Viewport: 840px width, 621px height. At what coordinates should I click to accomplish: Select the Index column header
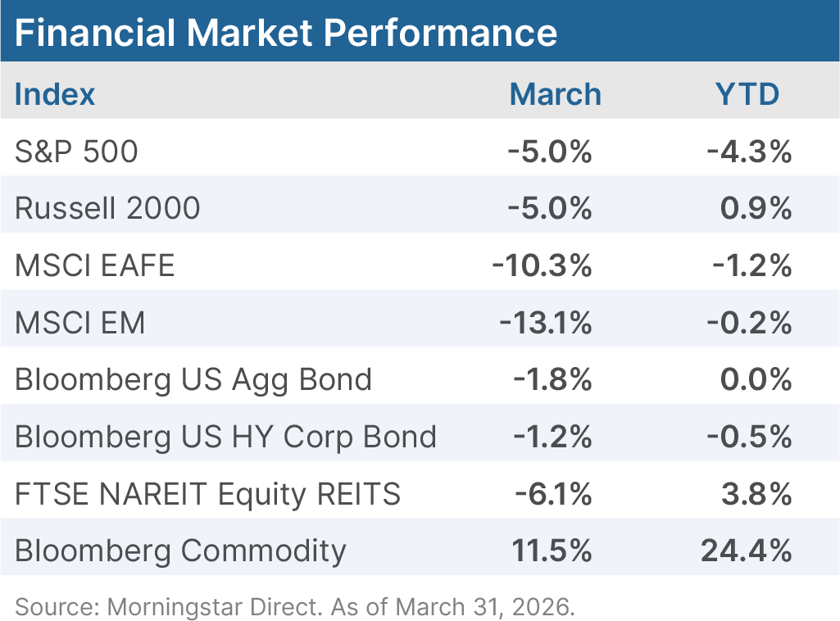tap(55, 94)
